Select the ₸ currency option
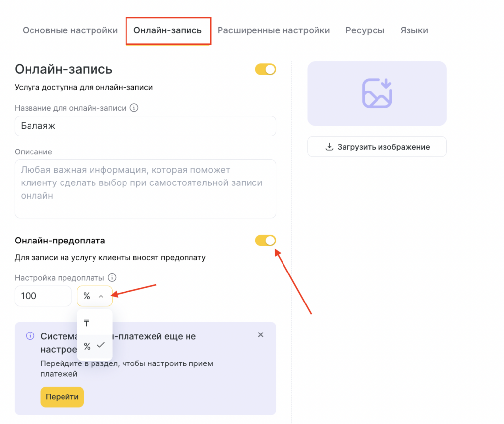Screen dimensions: 504x424 87,323
